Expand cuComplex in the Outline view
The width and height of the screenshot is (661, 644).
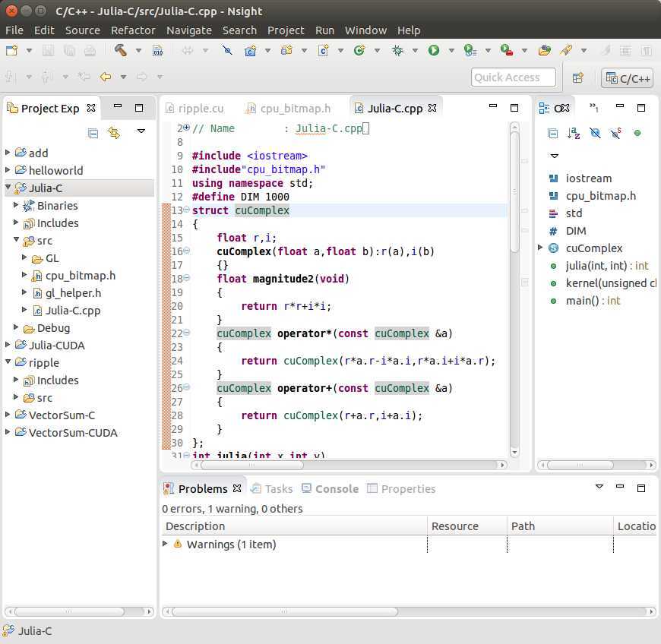pyautogui.click(x=540, y=248)
